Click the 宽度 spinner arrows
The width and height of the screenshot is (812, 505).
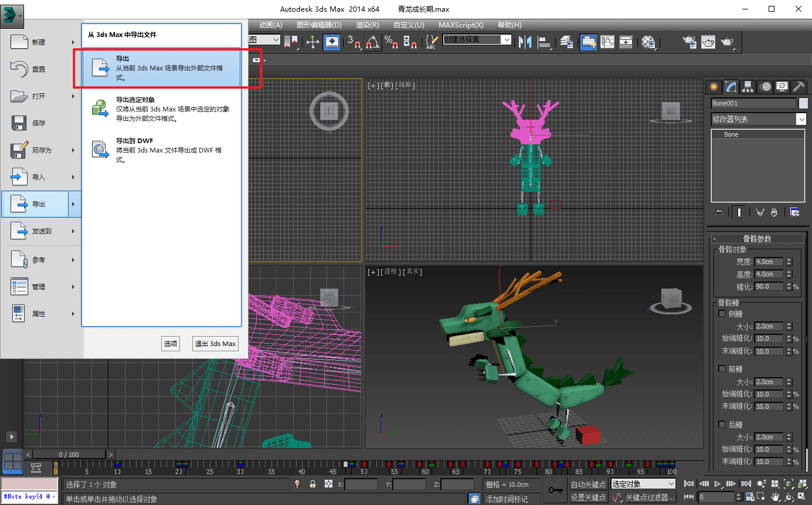[x=789, y=262]
